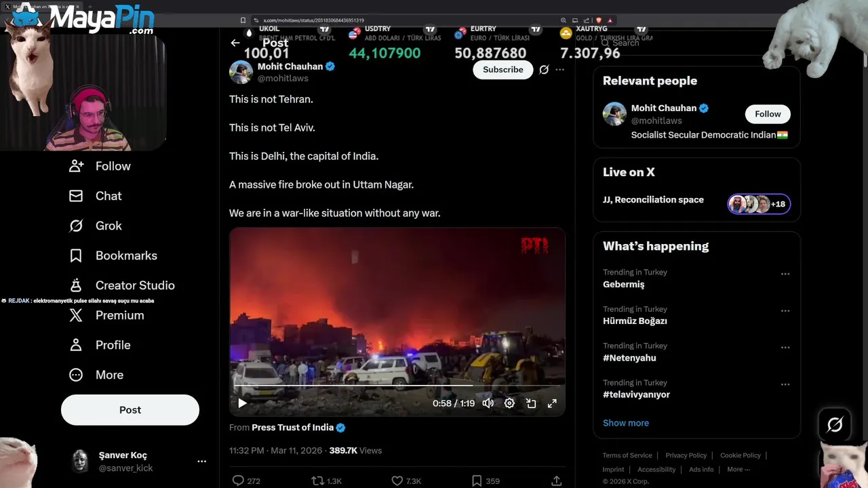This screenshot has height=488, width=868.
Task: Open options menu for #telavivyanıyor trend
Action: tap(785, 384)
